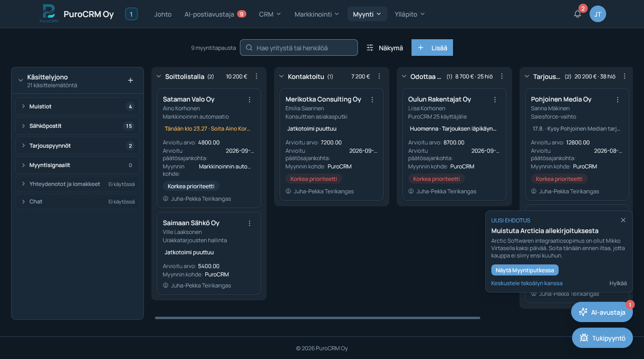The height and width of the screenshot is (359, 644).
Task: Click the AI-avustaja sparkle icon
Action: coord(583,312)
